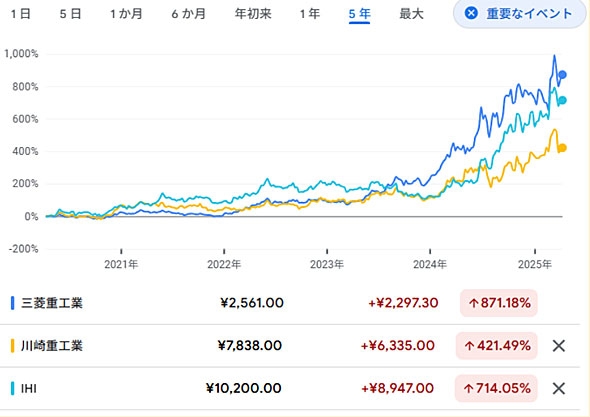590x417 pixels.
Task: Switch to the 5日 range tab
Action: point(70,14)
